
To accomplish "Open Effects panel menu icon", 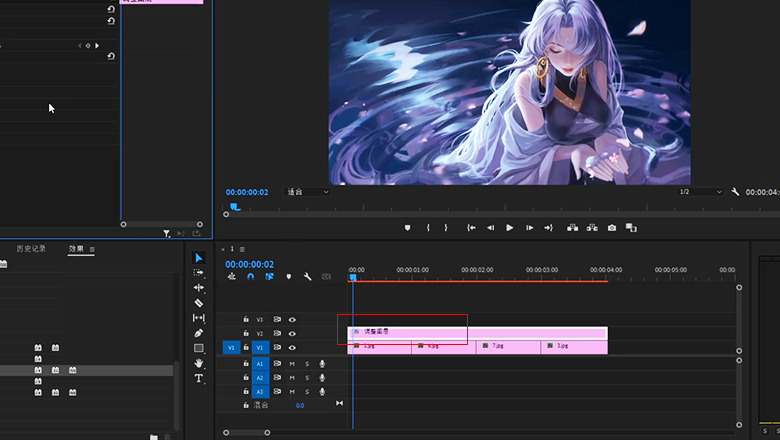I will click(x=92, y=249).
